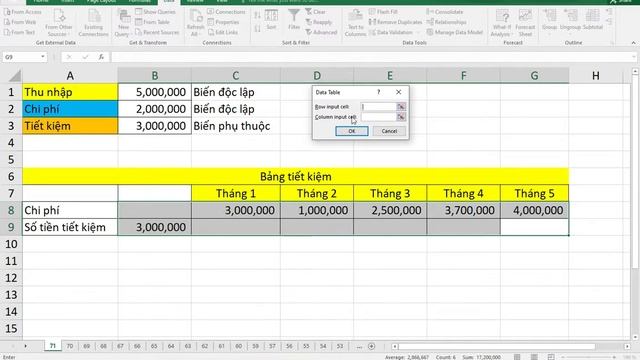This screenshot has height=360, width=640.
Task: Collapse Row input cell range selector
Action: coord(401,107)
